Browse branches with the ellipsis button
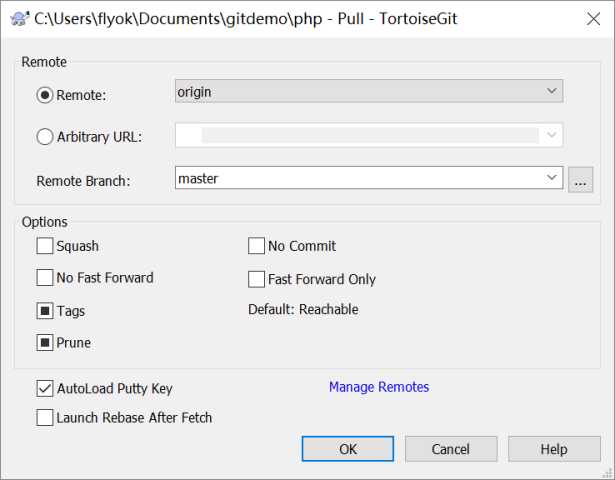Image resolution: width=615 pixels, height=480 pixels. [580, 180]
